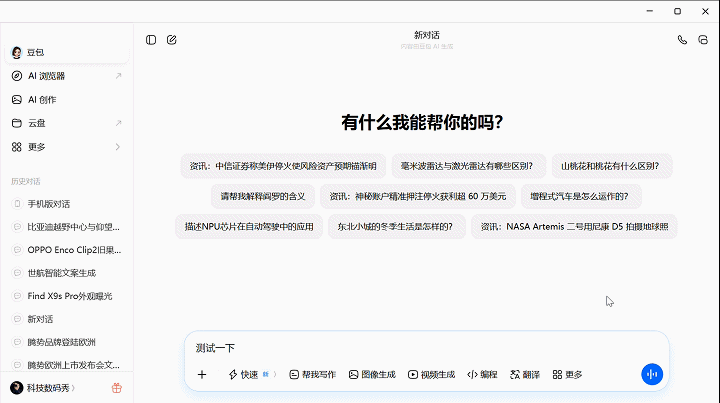Click the plus attachment icon in input box
The image size is (720, 403).
(202, 374)
